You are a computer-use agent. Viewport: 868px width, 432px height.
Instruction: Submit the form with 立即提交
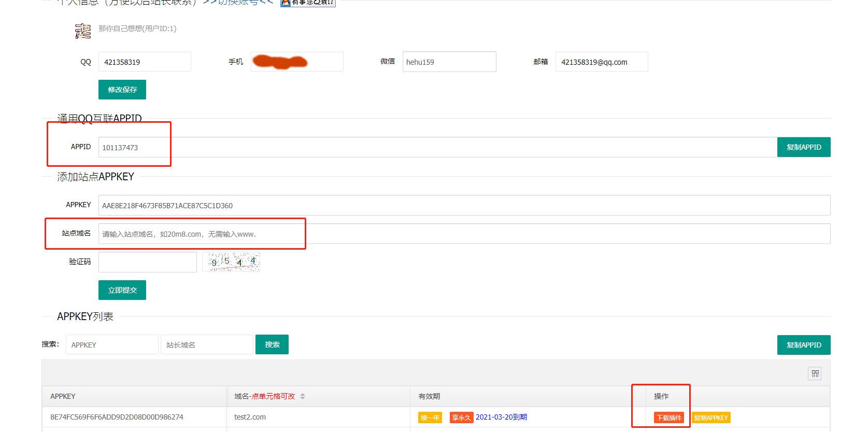click(x=122, y=290)
